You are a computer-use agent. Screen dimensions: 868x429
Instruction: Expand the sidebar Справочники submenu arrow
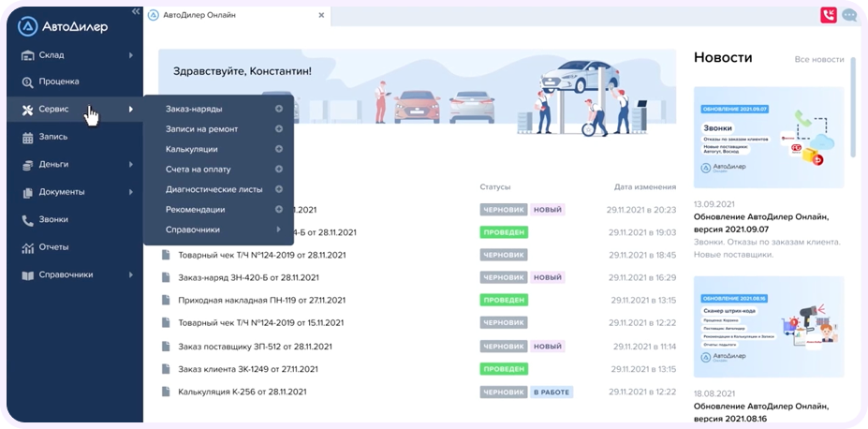click(131, 274)
